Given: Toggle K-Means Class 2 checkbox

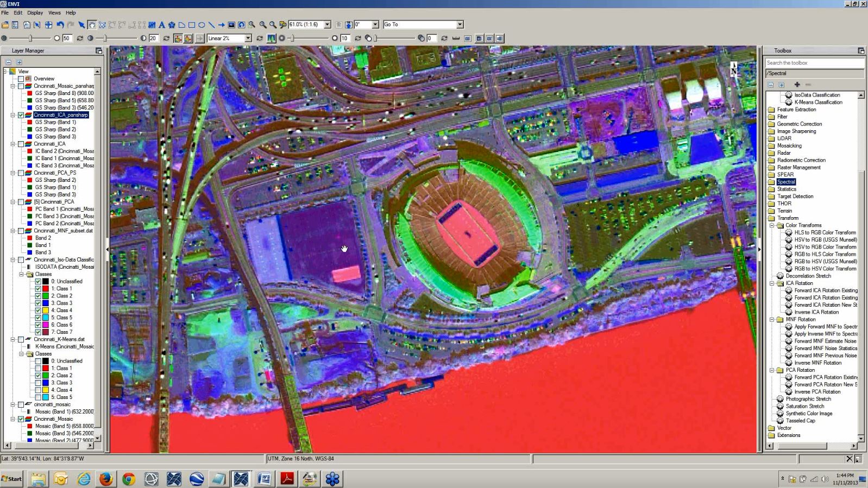Looking at the screenshot, I should [38, 375].
